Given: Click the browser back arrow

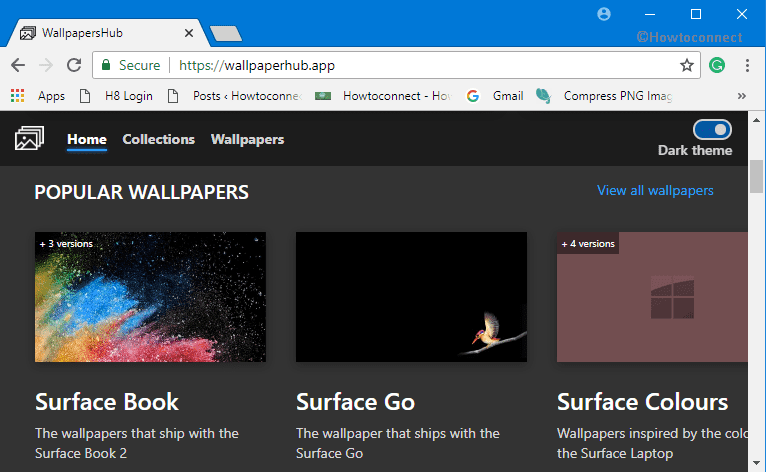Looking at the screenshot, I should point(18,65).
